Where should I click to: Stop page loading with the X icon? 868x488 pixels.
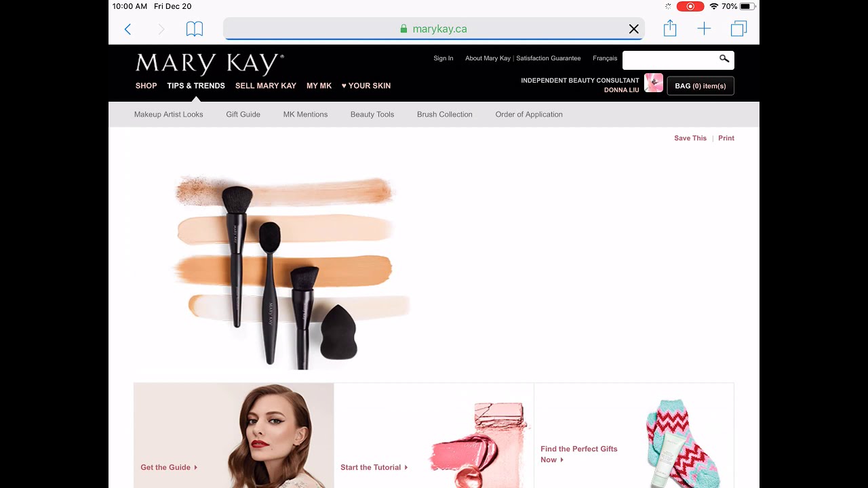click(x=633, y=28)
